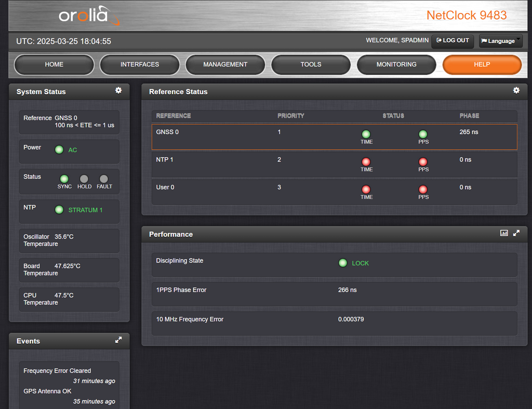Click the 100 ns < ETE <= 1 us text
532x409 pixels.
pos(85,125)
